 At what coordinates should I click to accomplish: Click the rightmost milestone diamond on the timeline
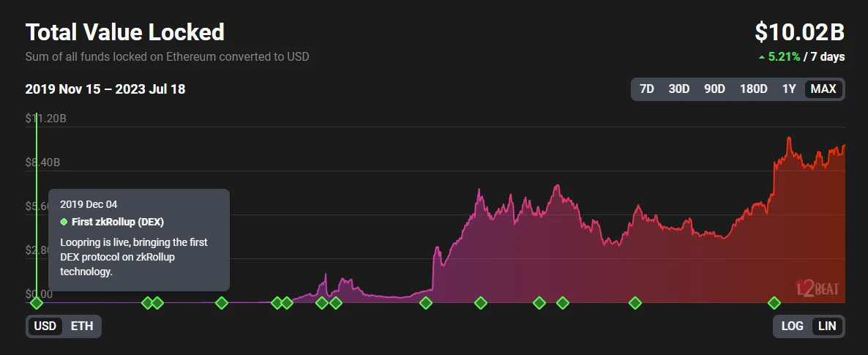[x=774, y=302]
